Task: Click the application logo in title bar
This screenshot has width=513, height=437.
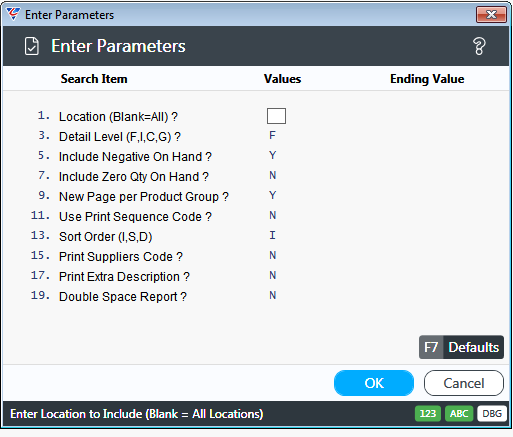Action: 13,14
